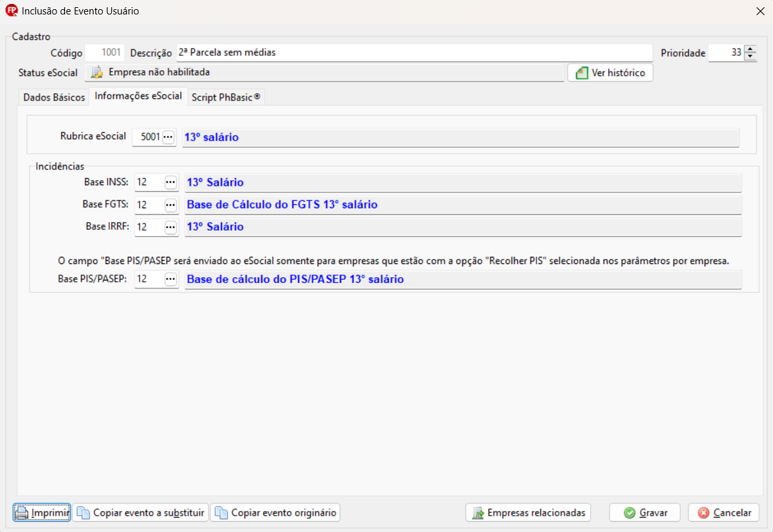Click the Base FGTS code field

coord(149,205)
